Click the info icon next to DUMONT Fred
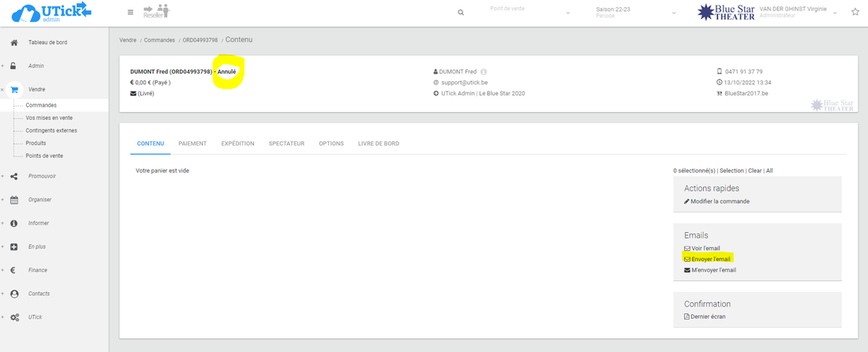The height and width of the screenshot is (352, 868). click(484, 72)
